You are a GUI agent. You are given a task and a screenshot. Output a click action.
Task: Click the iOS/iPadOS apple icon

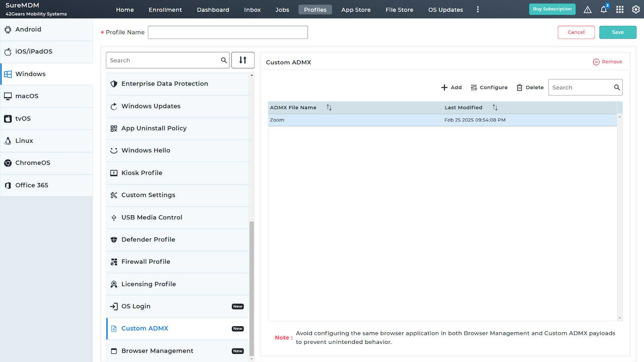click(8, 51)
